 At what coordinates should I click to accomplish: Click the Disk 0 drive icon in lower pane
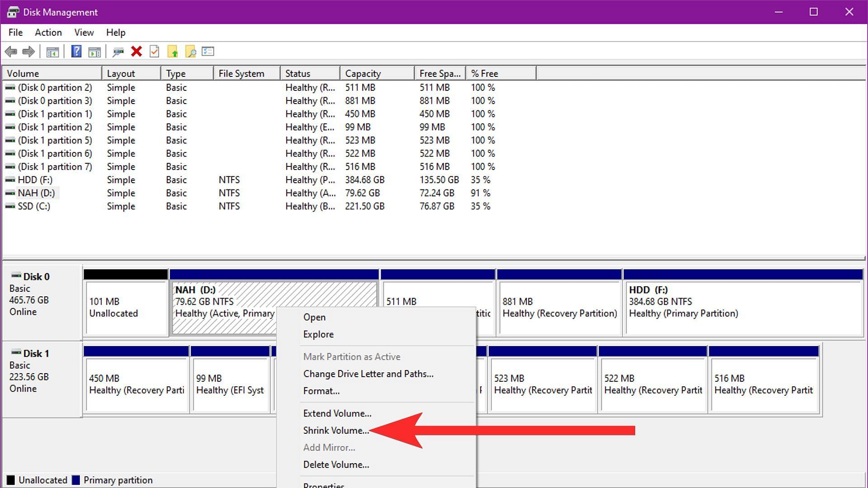point(16,275)
